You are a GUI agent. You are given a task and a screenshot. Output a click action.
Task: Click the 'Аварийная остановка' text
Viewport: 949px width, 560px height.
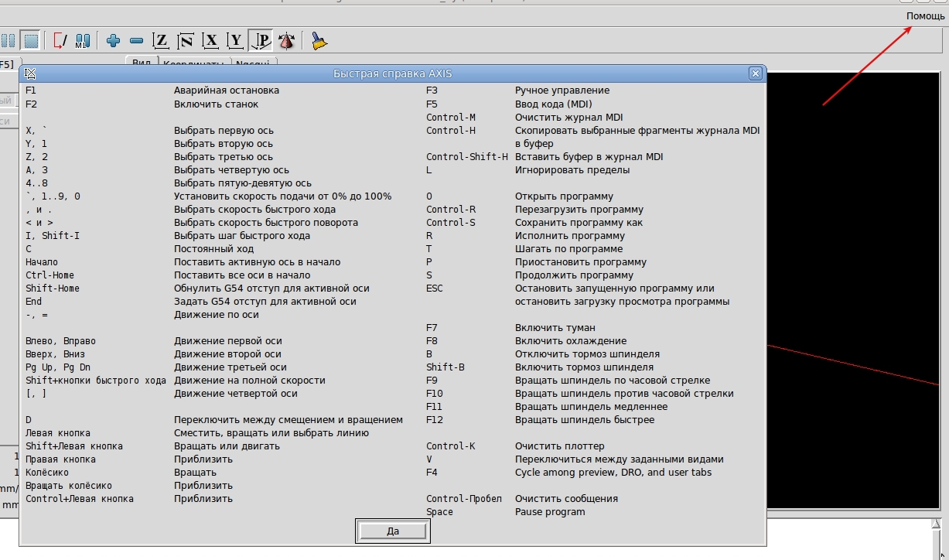click(x=227, y=90)
